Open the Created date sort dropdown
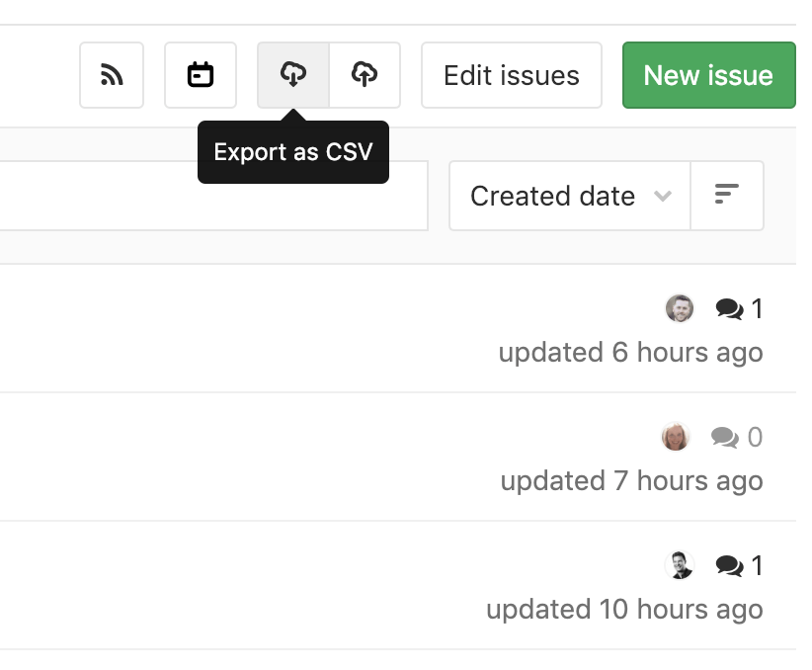 [x=570, y=196]
